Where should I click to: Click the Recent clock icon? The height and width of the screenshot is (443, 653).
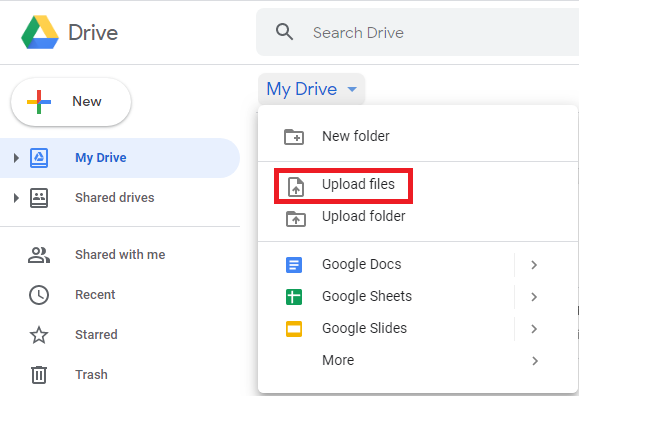pyautogui.click(x=39, y=295)
